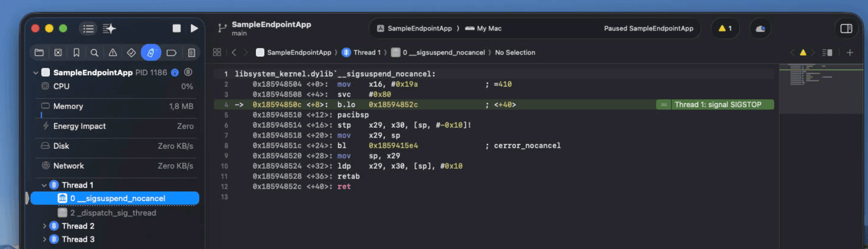Jump to the previous issue arrow
Screen dimensions: 868x249
click(x=793, y=53)
